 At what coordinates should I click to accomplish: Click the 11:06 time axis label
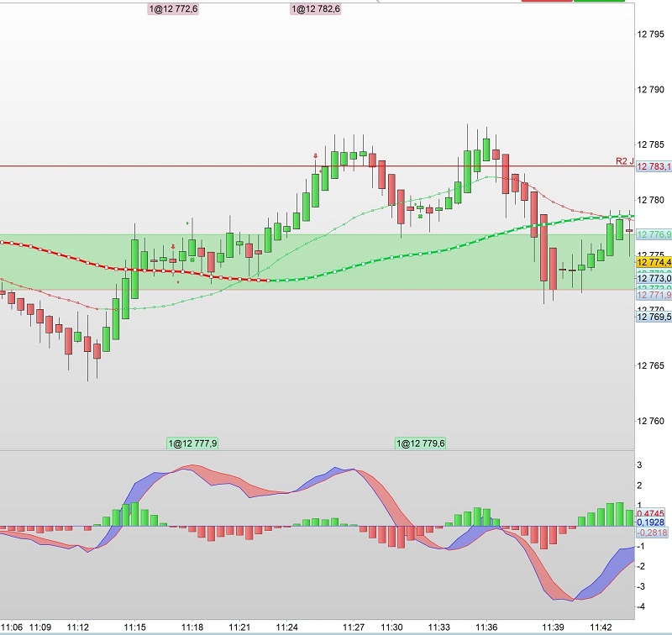(12, 627)
